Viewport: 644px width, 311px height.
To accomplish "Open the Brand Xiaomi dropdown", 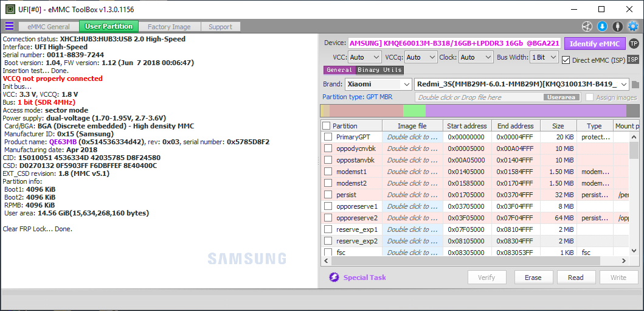I will pos(378,84).
